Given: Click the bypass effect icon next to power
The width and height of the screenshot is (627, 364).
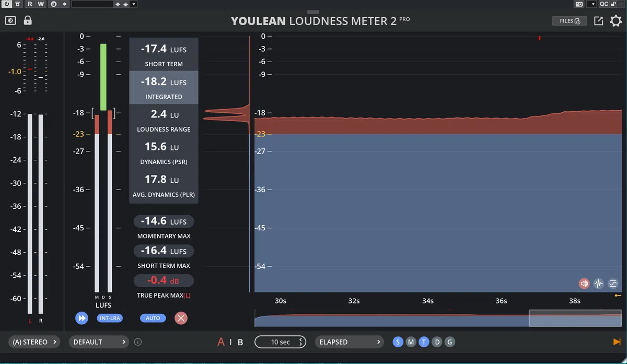Looking at the screenshot, I should pyautogui.click(x=18, y=4).
